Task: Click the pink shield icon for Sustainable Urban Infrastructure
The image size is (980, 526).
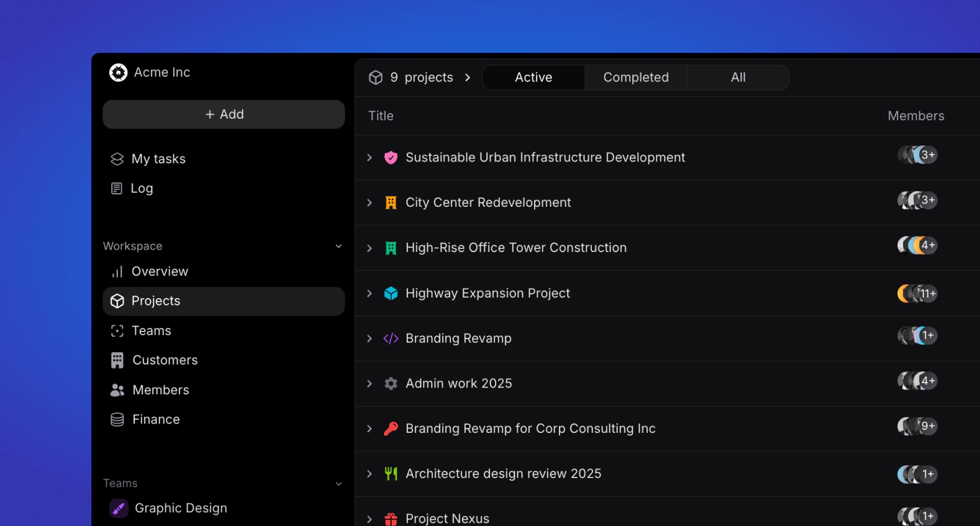Action: 391,158
